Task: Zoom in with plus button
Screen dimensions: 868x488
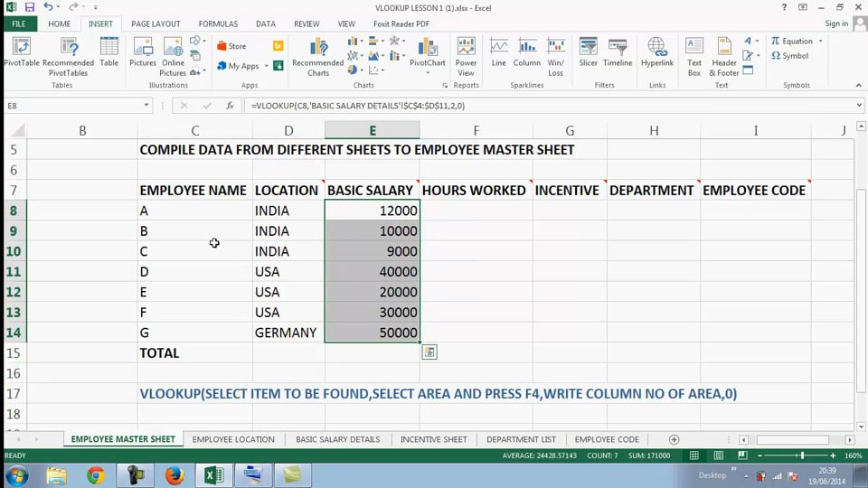Action: pyautogui.click(x=833, y=455)
